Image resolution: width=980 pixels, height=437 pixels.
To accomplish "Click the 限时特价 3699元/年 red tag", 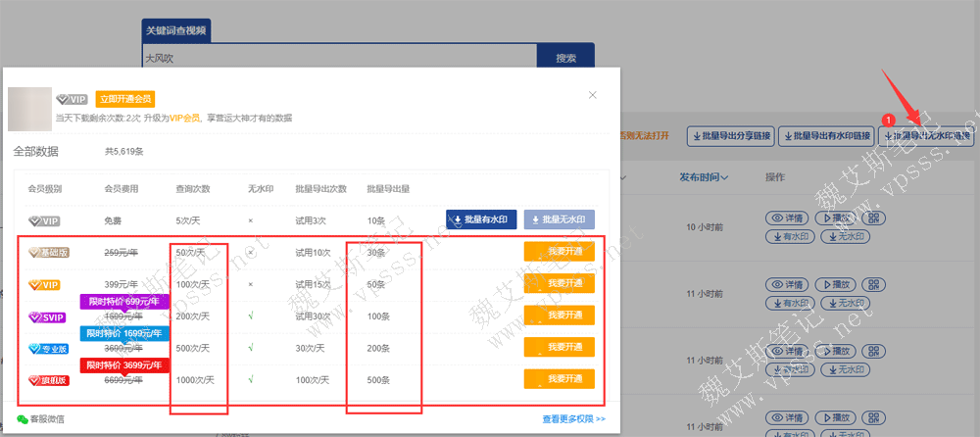I will (x=124, y=364).
